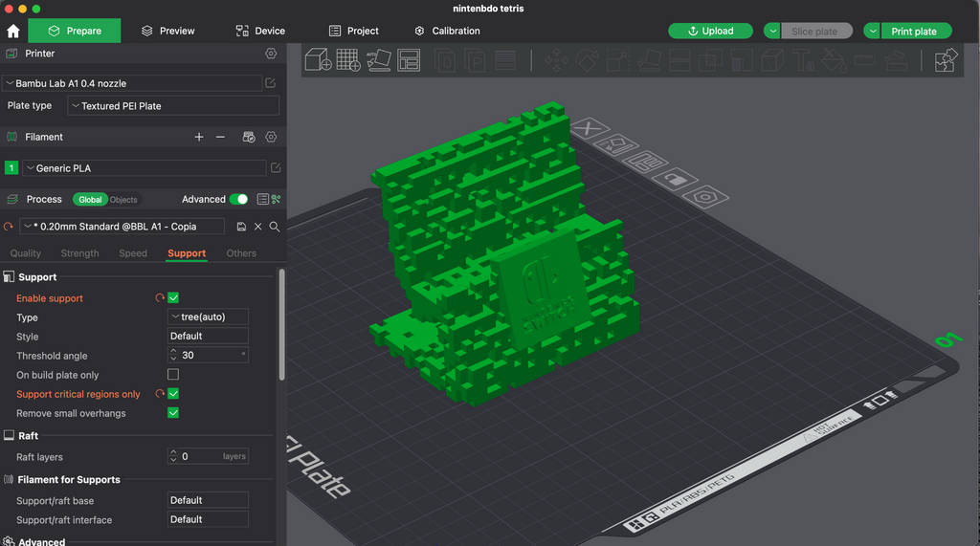
Task: Switch to the Preview tab
Action: point(168,31)
